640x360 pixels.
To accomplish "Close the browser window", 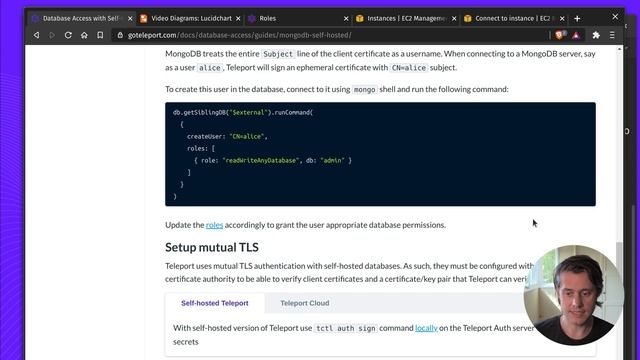I will tap(615, 17).
